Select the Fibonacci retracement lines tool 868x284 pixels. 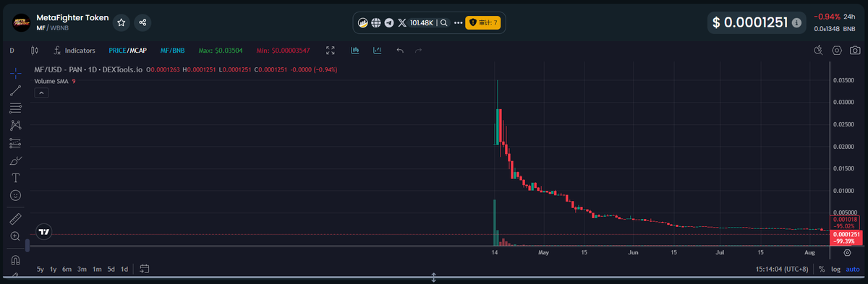pos(16,108)
